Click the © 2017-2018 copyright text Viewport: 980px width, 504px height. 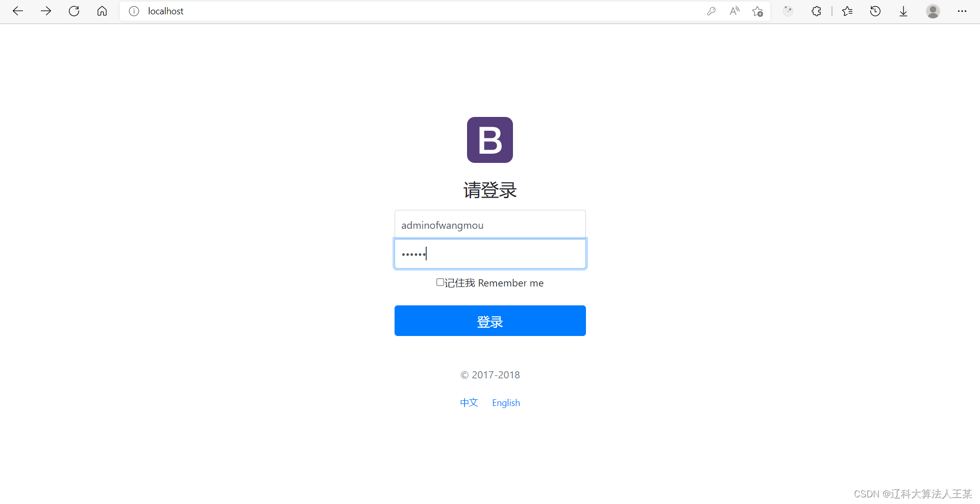click(x=490, y=375)
